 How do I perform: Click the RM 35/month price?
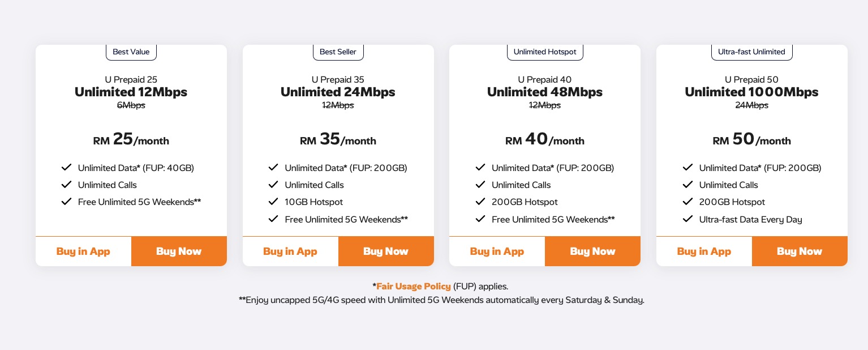click(338, 139)
